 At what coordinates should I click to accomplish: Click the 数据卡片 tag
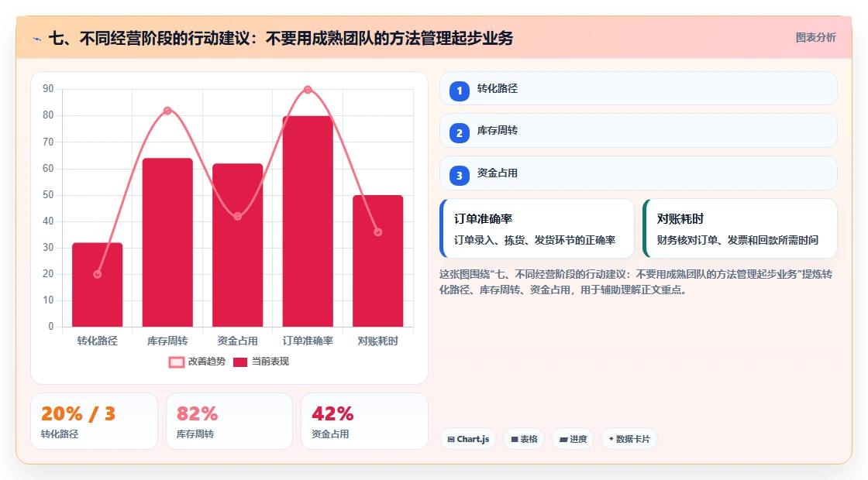(629, 439)
